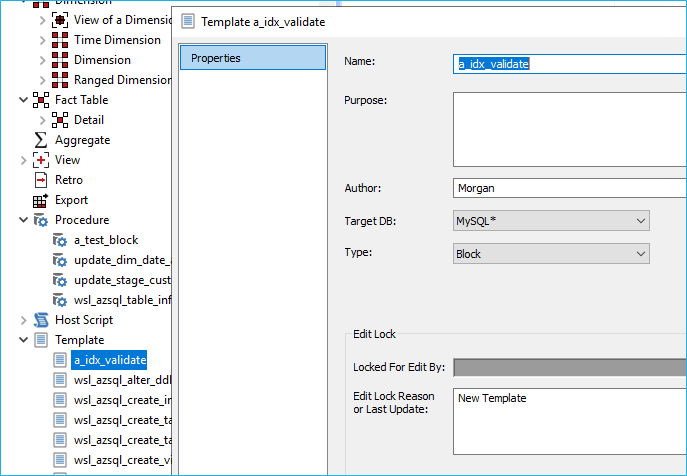Collapse the Template tree node
The width and height of the screenshot is (687, 476).
point(24,340)
